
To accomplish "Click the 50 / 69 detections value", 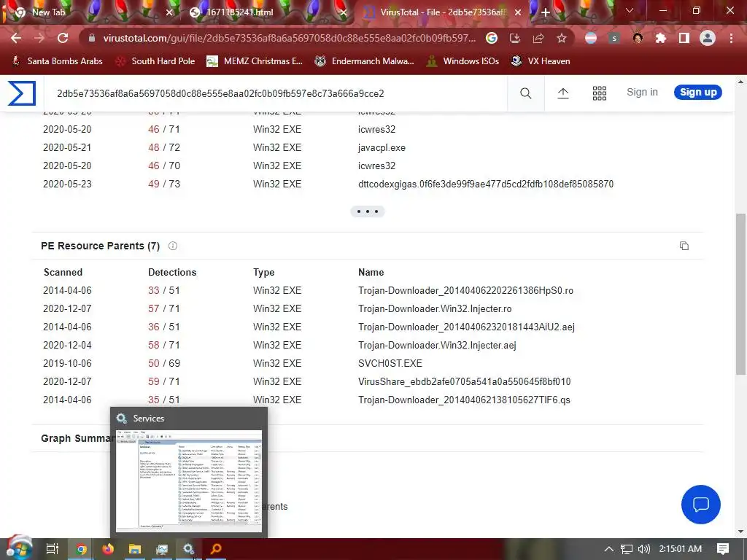I will point(164,363).
